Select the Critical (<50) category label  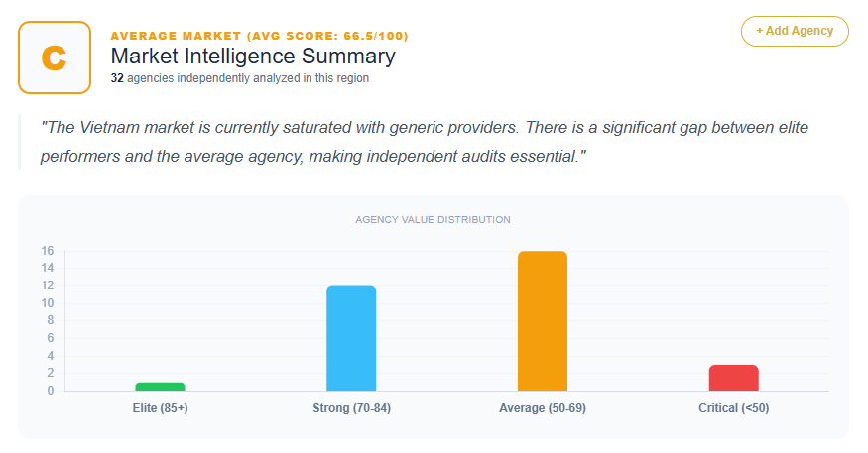point(734,408)
